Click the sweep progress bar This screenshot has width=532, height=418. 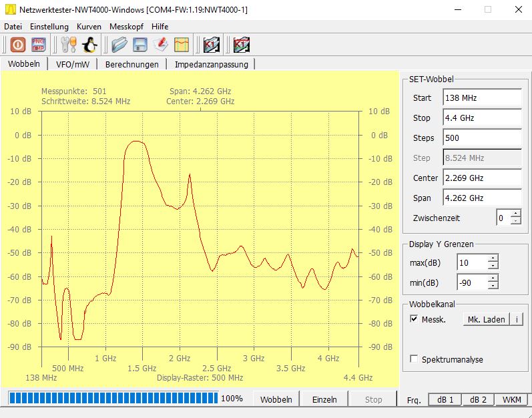113,398
